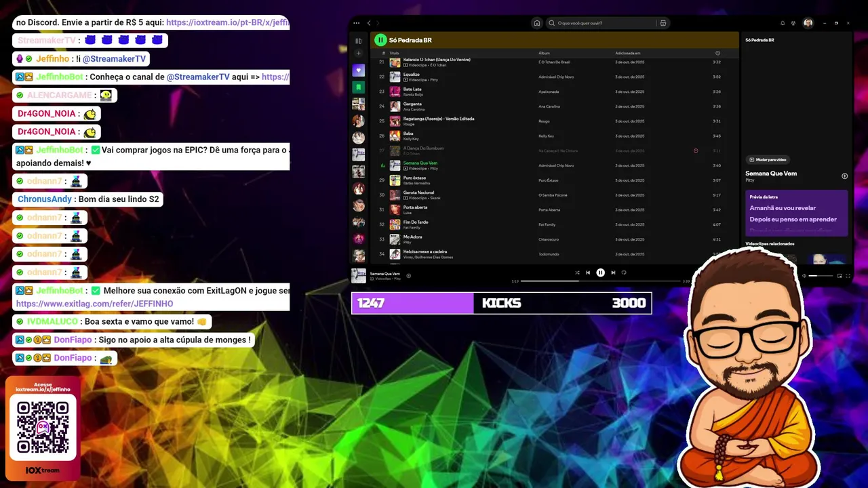Open the profile avatar menu
This screenshot has width=868, height=488.
click(x=808, y=23)
